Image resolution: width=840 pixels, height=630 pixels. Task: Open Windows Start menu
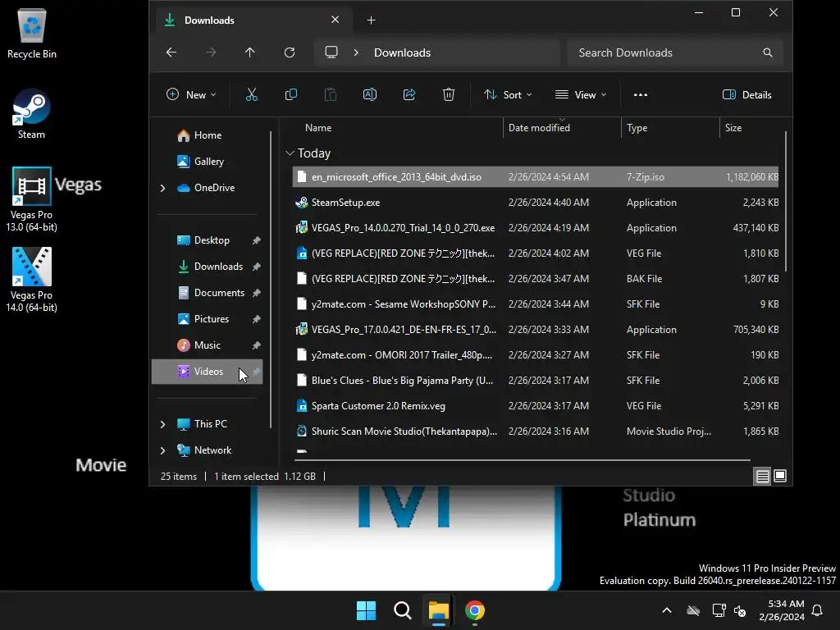point(367,610)
